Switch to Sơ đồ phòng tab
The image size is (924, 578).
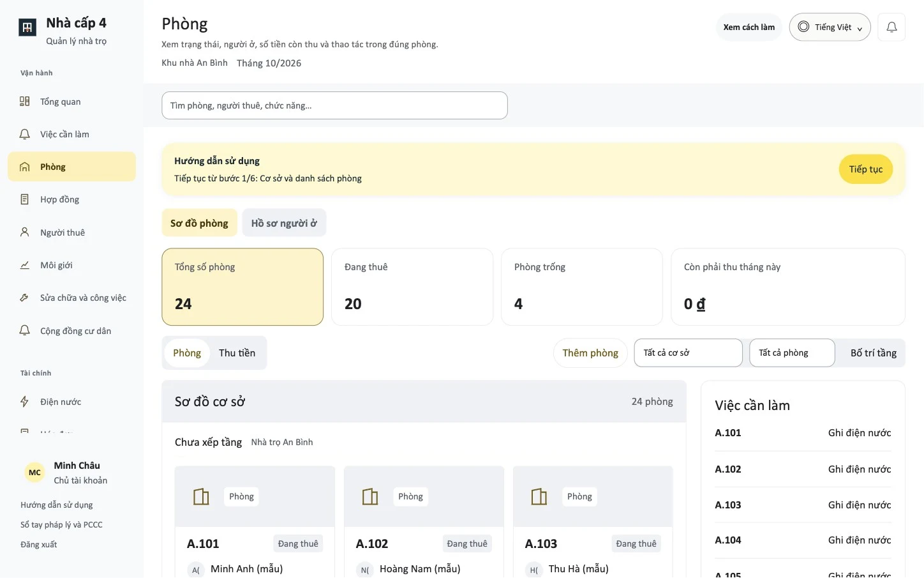click(x=199, y=223)
